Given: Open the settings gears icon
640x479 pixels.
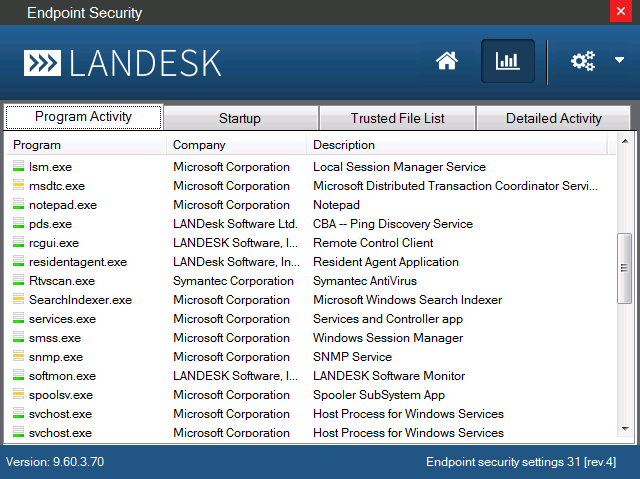Looking at the screenshot, I should pos(582,61).
